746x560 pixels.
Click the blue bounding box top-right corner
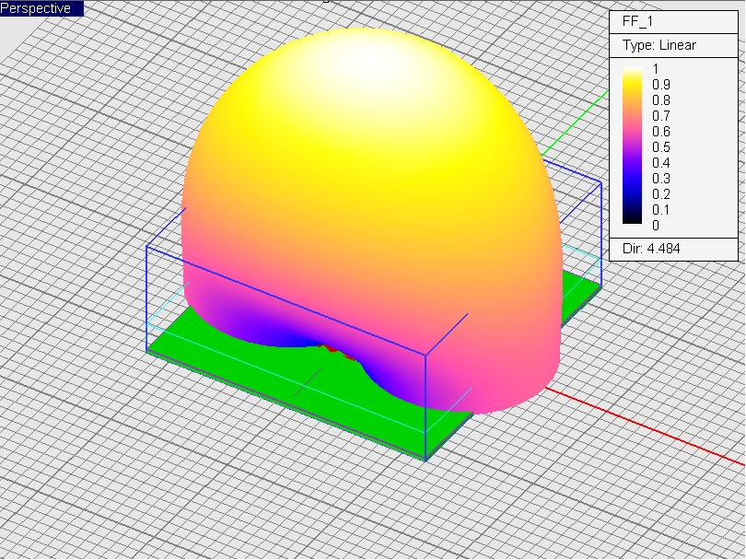600,183
